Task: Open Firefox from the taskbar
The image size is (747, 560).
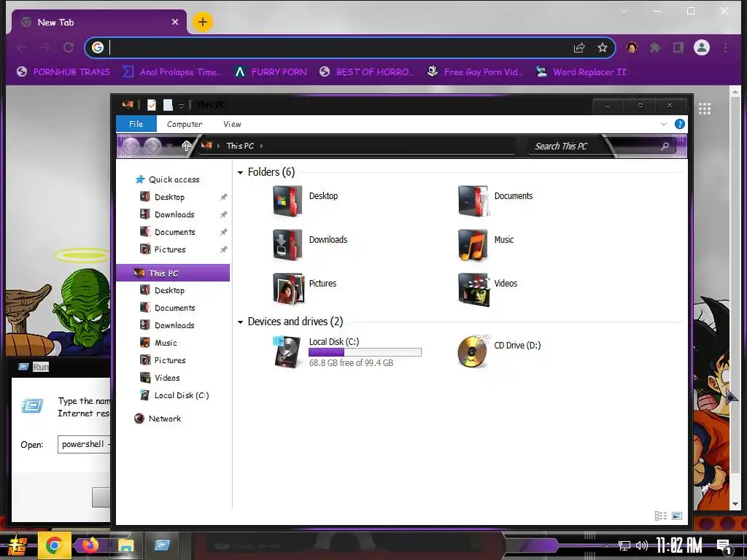Action: [x=90, y=545]
